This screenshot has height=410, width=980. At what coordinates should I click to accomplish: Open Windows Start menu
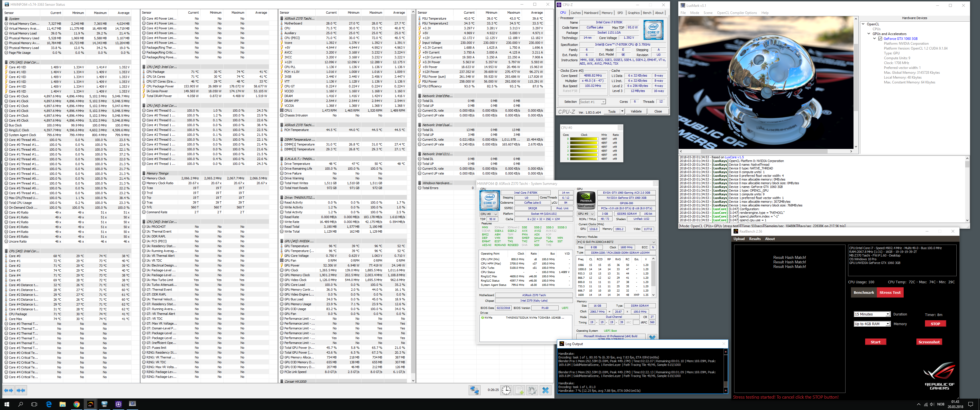click(7, 404)
